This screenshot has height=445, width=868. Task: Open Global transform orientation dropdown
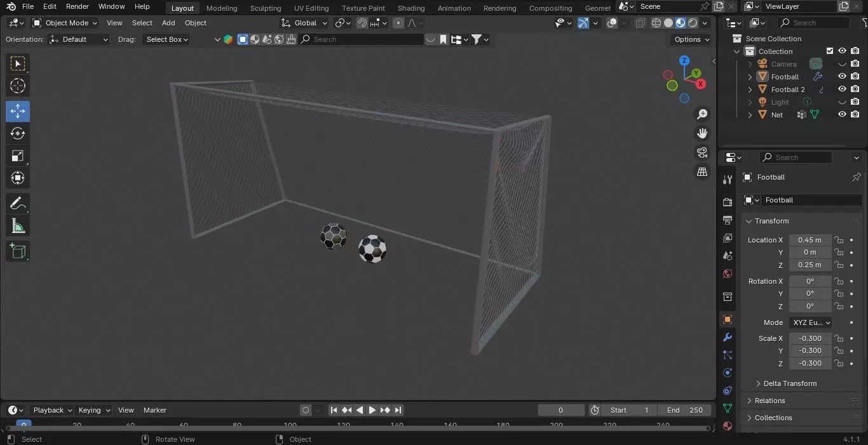click(x=304, y=23)
